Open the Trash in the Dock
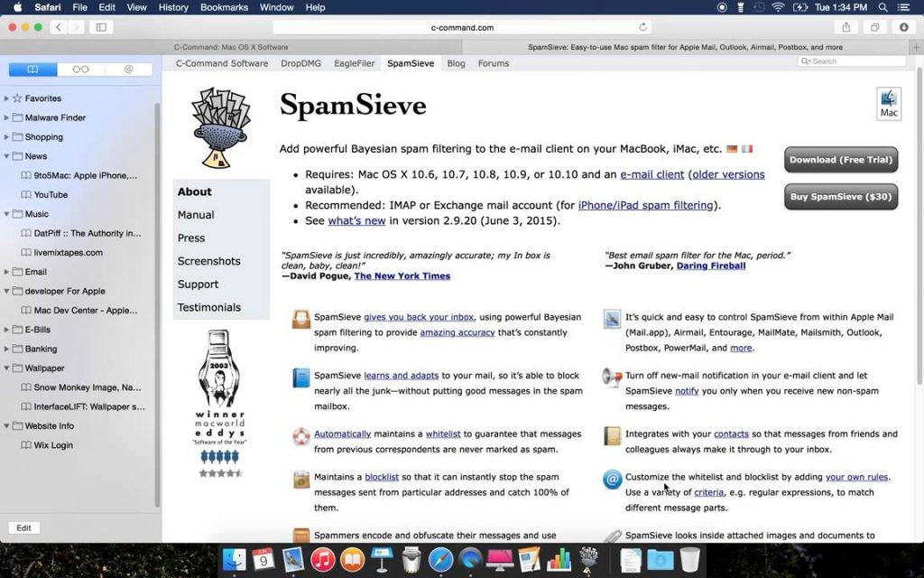The height and width of the screenshot is (578, 924). 689,559
